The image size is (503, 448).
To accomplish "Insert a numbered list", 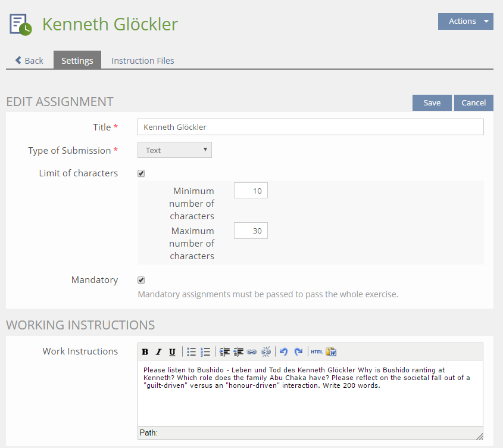I will pos(205,351).
